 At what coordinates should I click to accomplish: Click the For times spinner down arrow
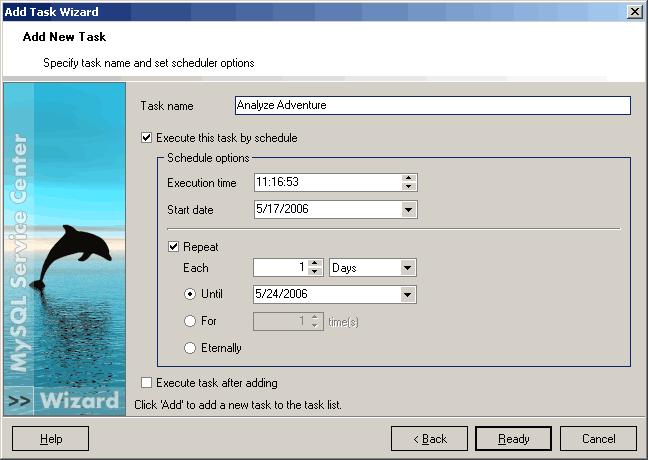tap(315, 326)
